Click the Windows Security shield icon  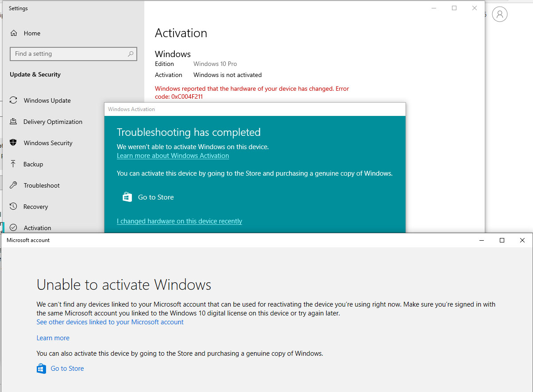click(x=14, y=143)
